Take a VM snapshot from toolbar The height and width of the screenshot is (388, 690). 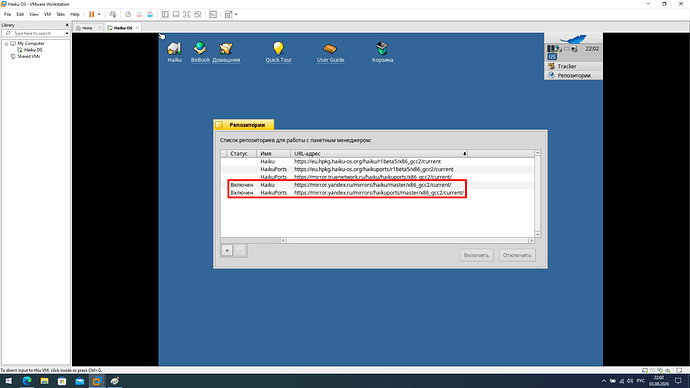pos(128,15)
